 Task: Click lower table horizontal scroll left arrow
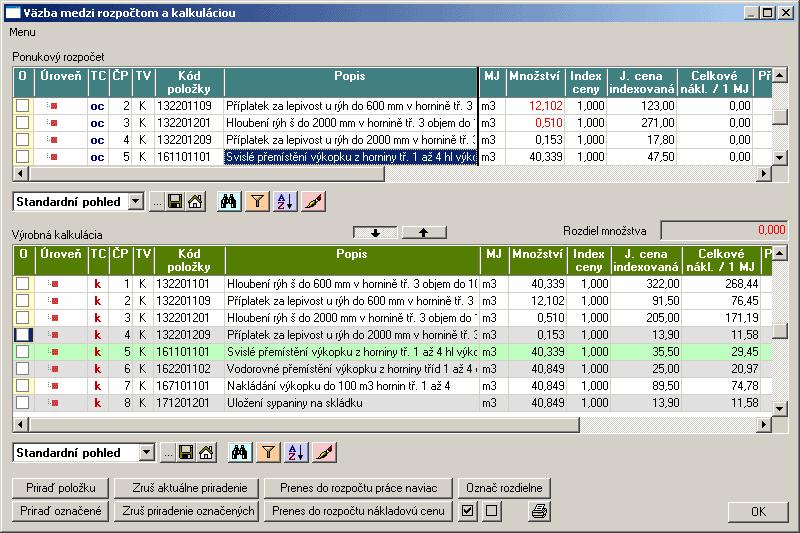tap(20, 424)
